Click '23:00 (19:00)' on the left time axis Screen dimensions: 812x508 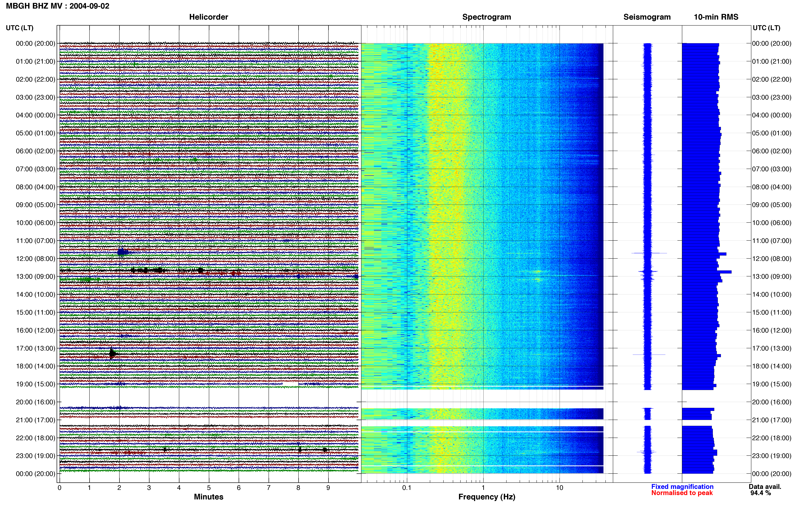click(x=36, y=456)
